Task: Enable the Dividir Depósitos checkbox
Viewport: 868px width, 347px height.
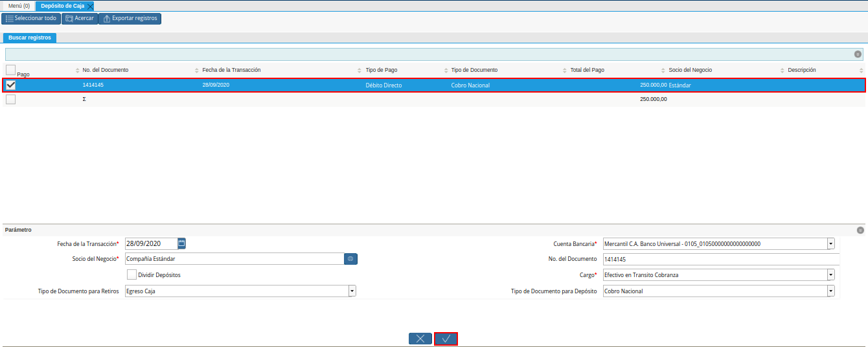Action: pos(131,274)
